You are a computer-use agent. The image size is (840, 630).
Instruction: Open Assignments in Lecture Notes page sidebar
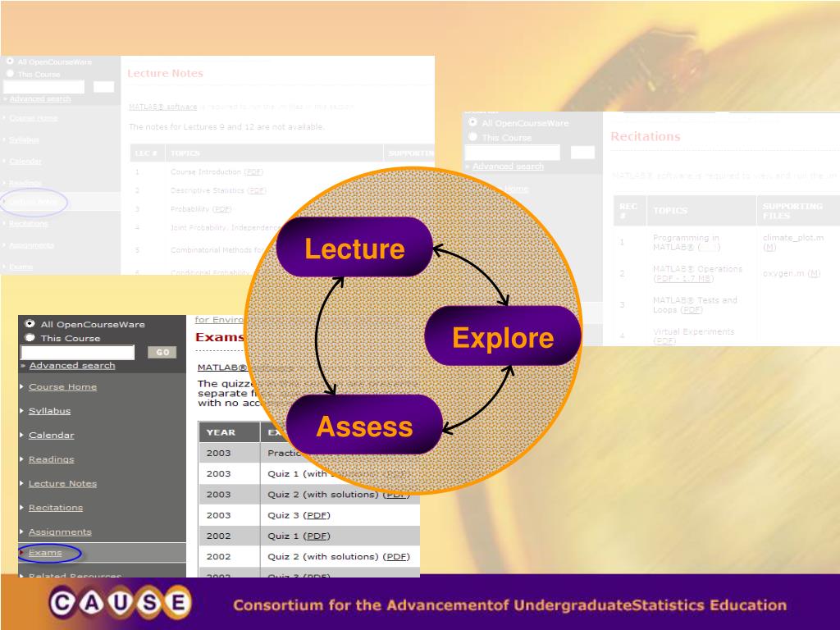tap(32, 245)
